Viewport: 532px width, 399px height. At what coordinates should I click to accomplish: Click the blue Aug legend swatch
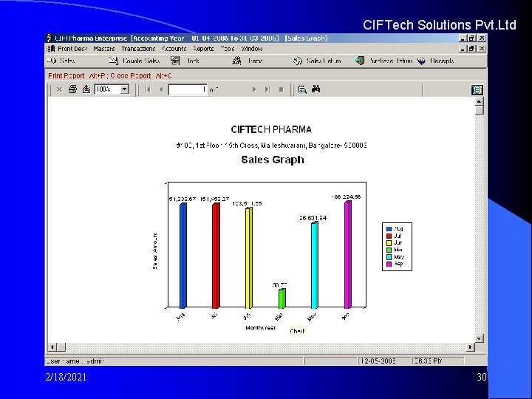(389, 229)
